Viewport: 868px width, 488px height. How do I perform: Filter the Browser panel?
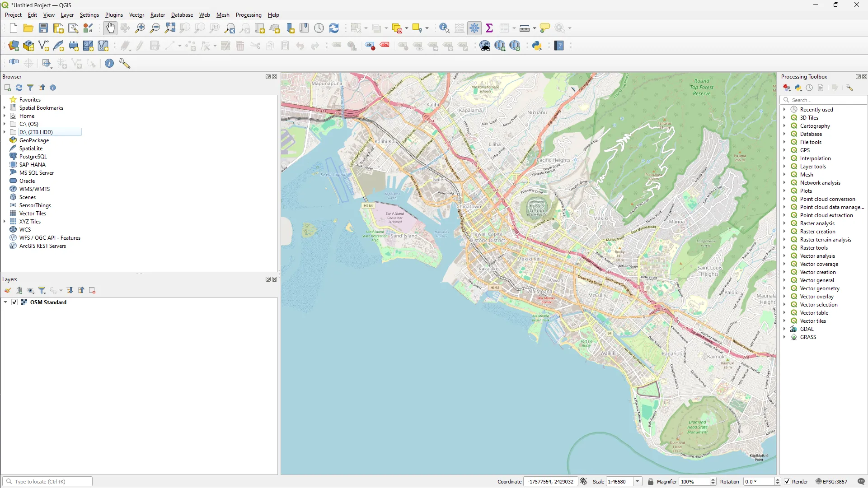coord(30,88)
